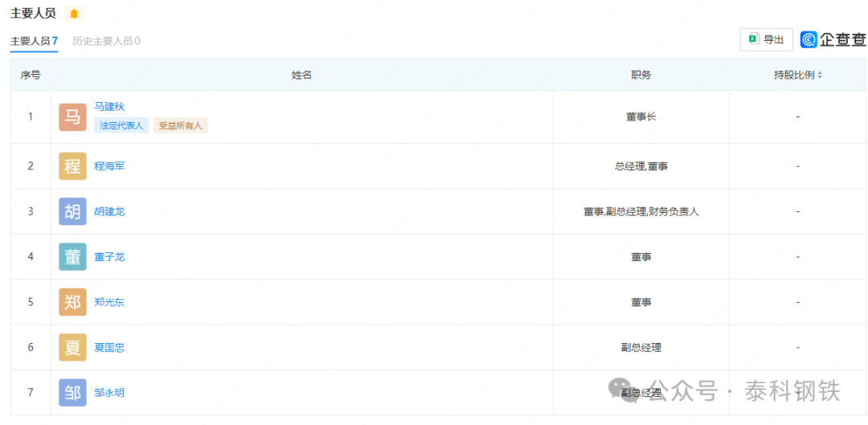Click the 胡 avatar tile
Screen dimensions: 868x425
click(72, 211)
